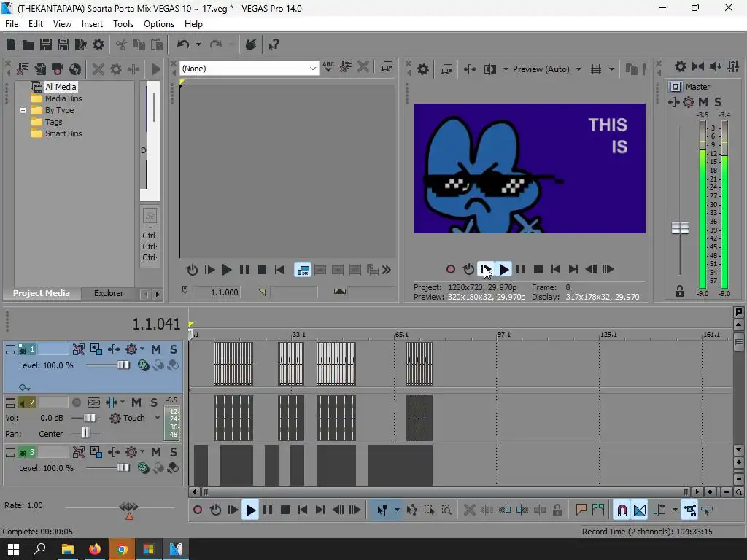Mute the Master bus
Viewport: 747px width, 560px height.
[703, 101]
